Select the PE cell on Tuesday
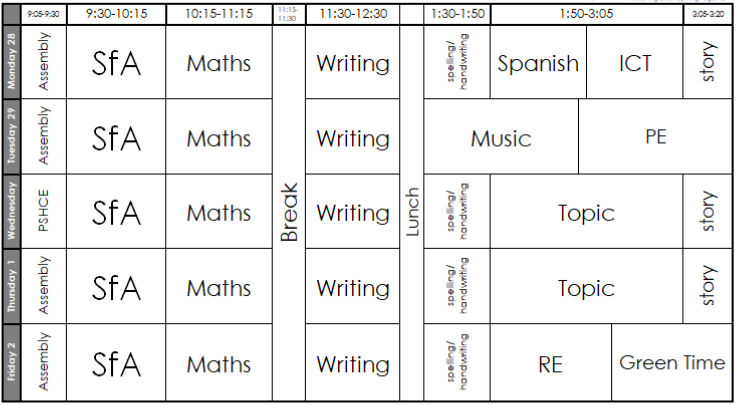This screenshot has width=737, height=405. pos(656,138)
